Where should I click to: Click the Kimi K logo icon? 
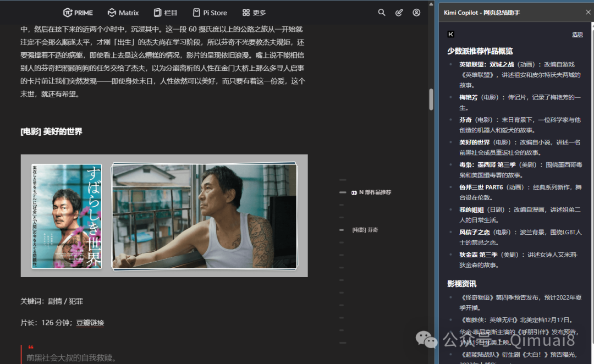click(451, 34)
